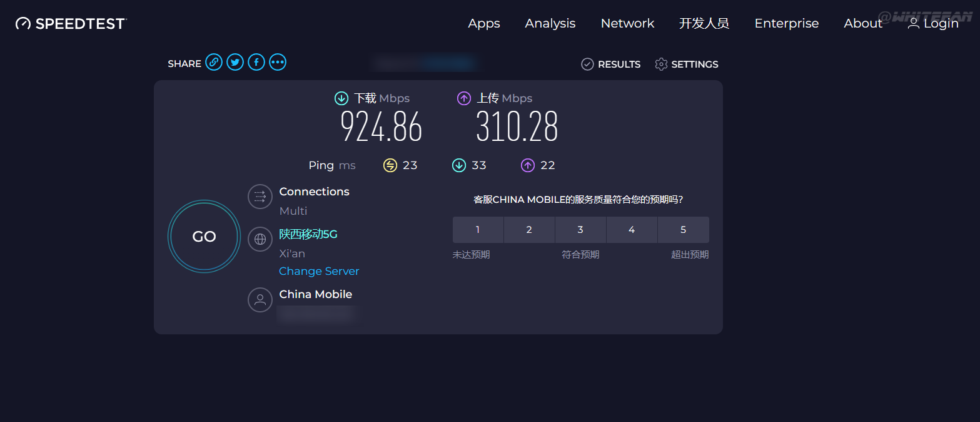This screenshot has height=422, width=980.
Task: Click the Ping ms label
Action: [x=332, y=165]
